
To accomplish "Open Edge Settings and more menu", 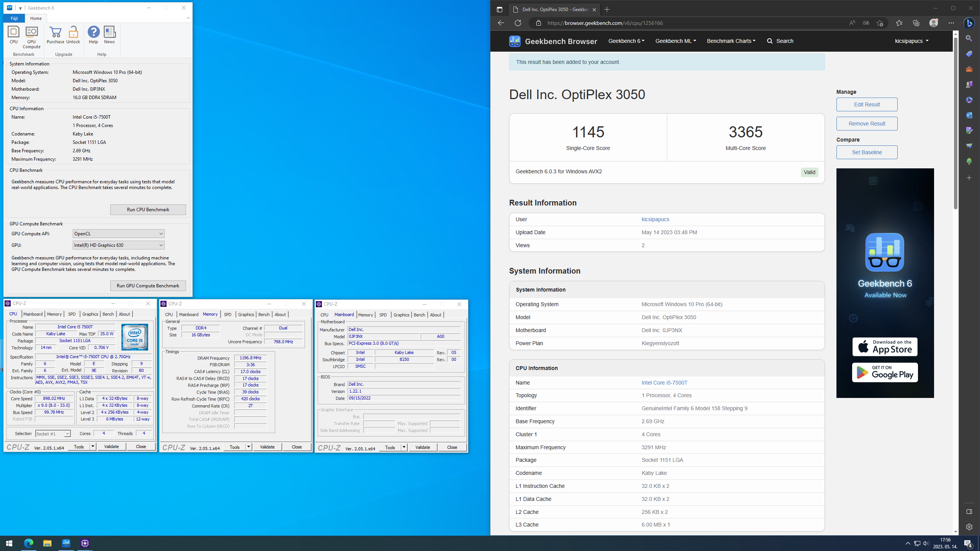I will (951, 23).
